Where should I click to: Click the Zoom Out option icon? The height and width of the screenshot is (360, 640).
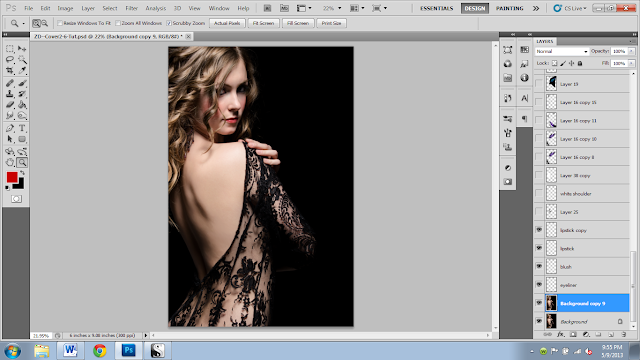coord(44,23)
